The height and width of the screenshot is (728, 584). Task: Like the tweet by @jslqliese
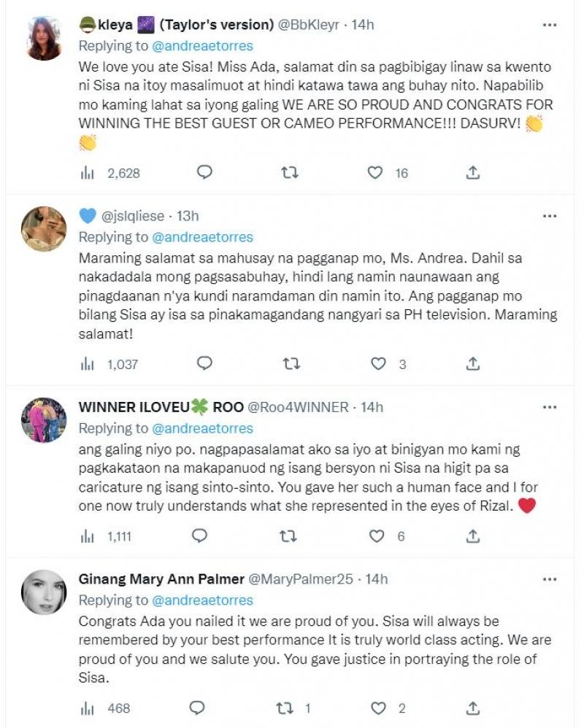[378, 363]
